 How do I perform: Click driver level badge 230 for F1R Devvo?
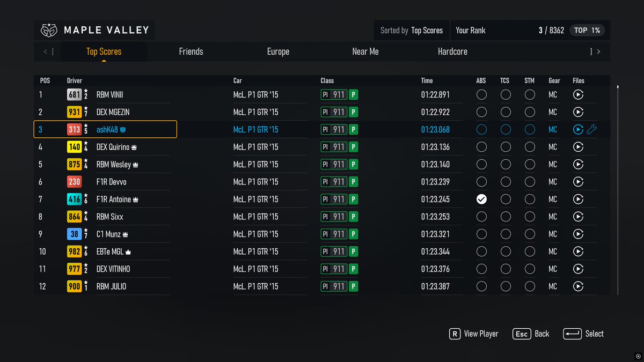coord(74,182)
